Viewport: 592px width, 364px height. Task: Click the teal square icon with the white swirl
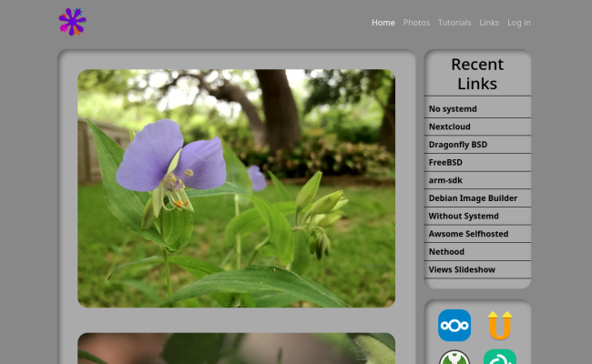[500, 357]
